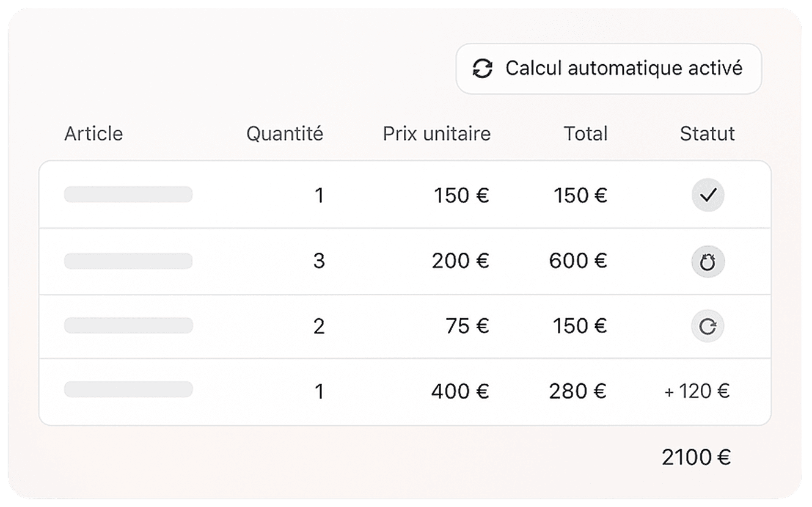Edit the 75 € unit price cell
This screenshot has width=812, height=507.
[467, 326]
